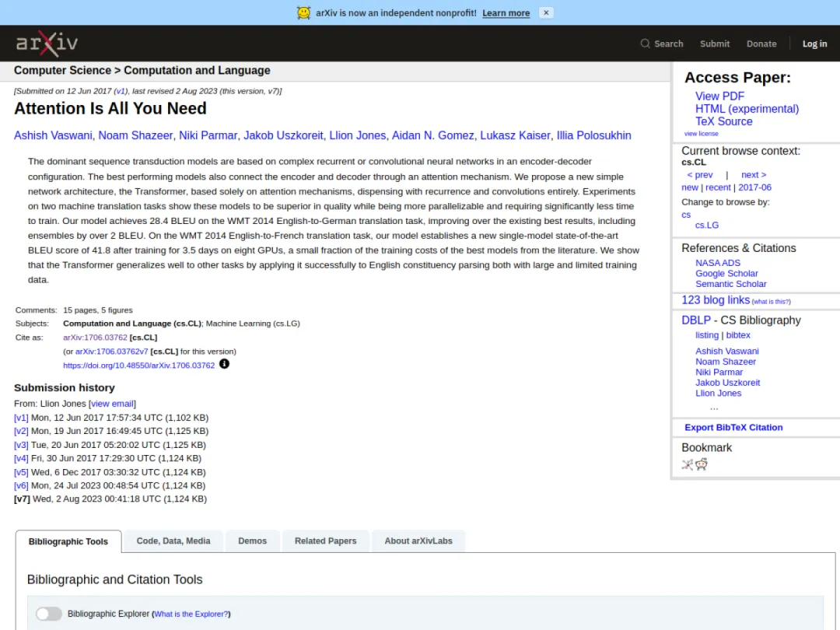Open the Code, Data, Media tab
Image resolution: width=840 pixels, height=630 pixels.
click(173, 541)
